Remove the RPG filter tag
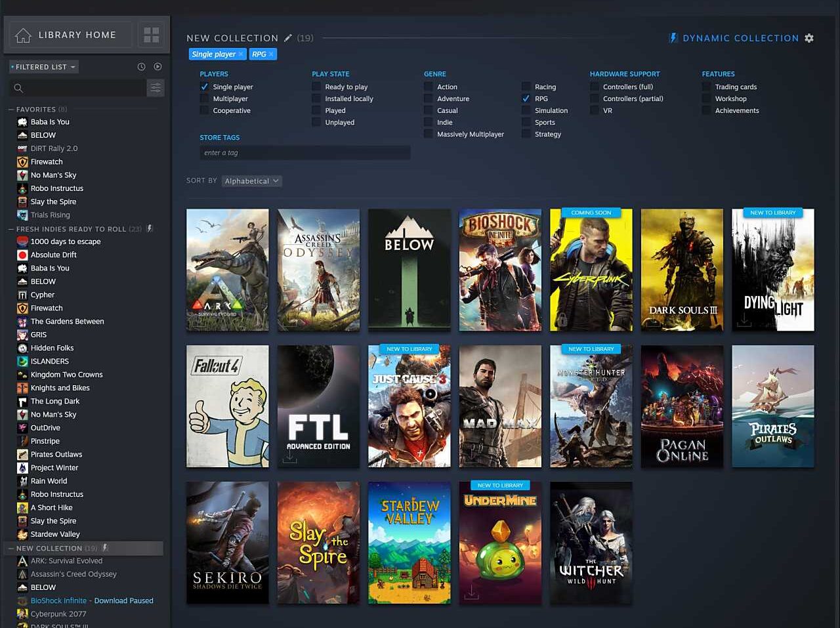840x628 pixels. tap(271, 54)
